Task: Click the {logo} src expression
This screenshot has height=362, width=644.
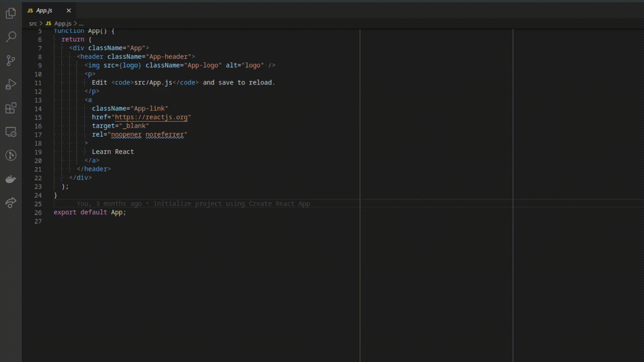Action: click(130, 65)
